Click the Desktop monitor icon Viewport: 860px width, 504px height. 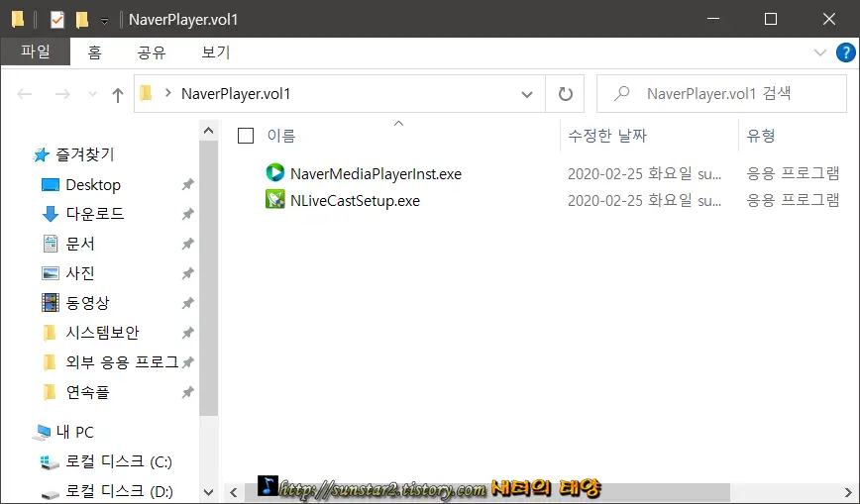(x=51, y=185)
